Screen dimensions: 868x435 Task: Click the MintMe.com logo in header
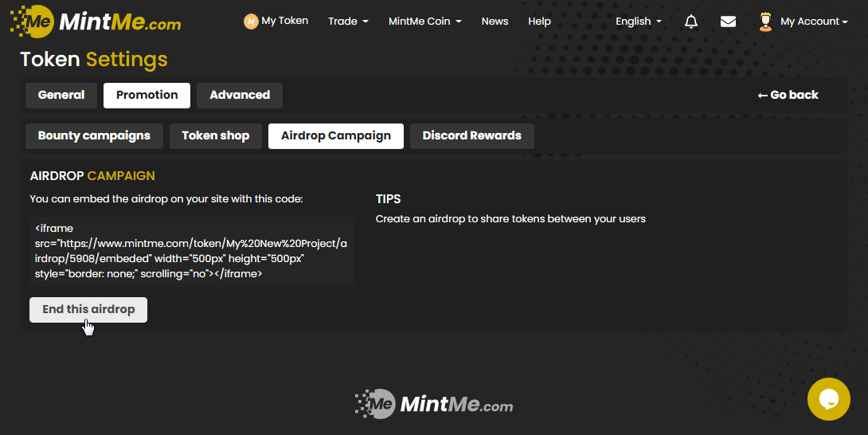(x=96, y=22)
